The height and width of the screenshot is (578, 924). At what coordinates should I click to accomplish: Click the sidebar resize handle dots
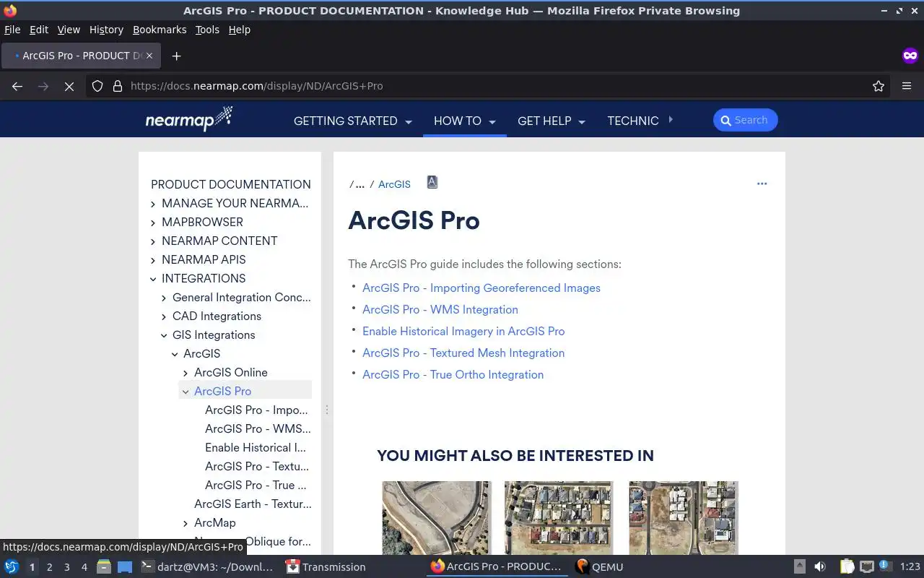327,410
